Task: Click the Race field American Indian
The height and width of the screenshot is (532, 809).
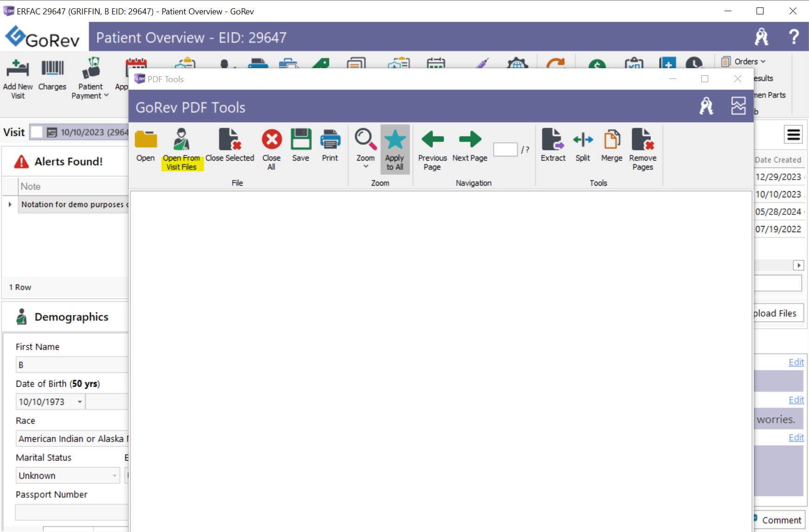Action: pyautogui.click(x=72, y=439)
